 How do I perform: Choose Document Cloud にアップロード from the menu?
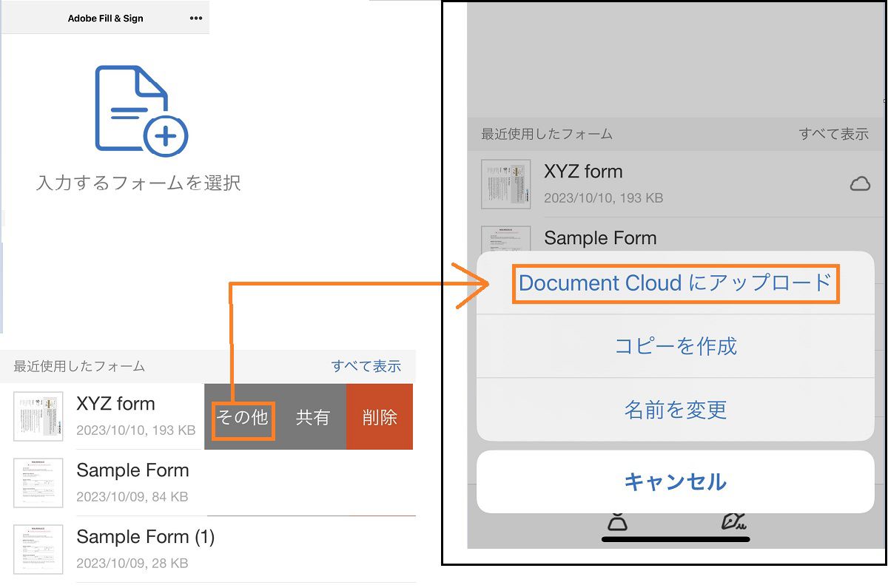tap(675, 283)
